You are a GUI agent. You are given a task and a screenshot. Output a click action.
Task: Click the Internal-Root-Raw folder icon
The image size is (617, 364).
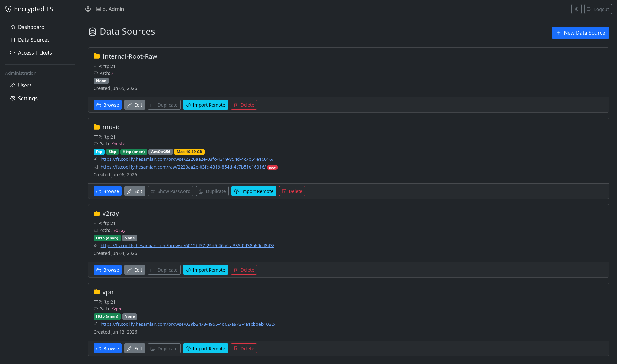[97, 56]
